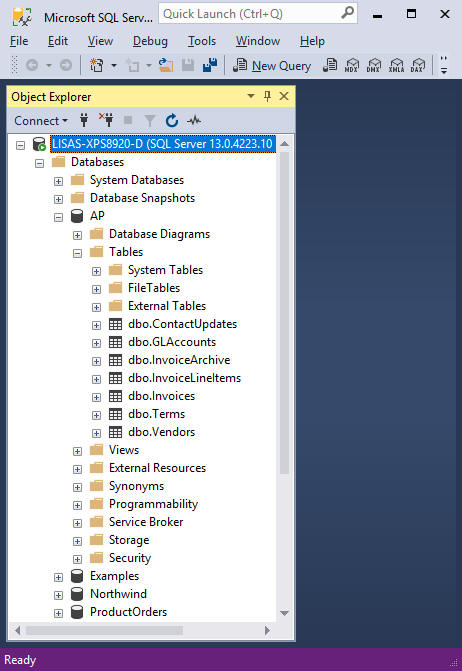Expand the System Databases folder

click(59, 181)
